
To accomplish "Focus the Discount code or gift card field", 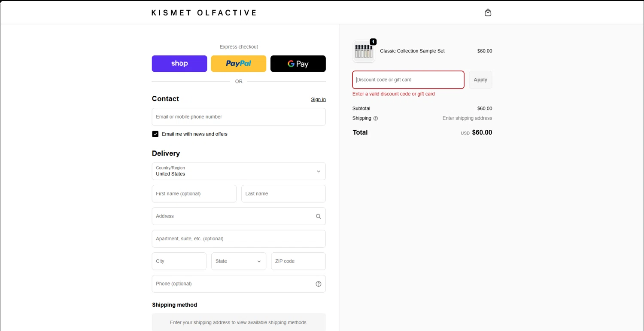I will click(408, 80).
